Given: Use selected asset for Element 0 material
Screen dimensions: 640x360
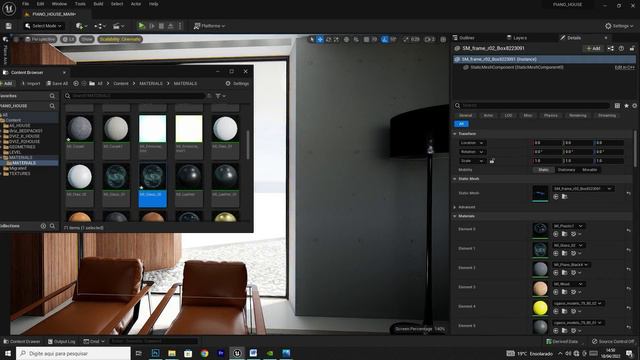Looking at the screenshot, I should point(556,234).
